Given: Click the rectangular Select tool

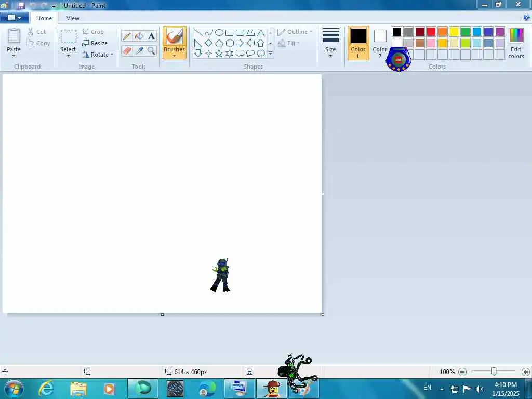Looking at the screenshot, I should 68,36.
